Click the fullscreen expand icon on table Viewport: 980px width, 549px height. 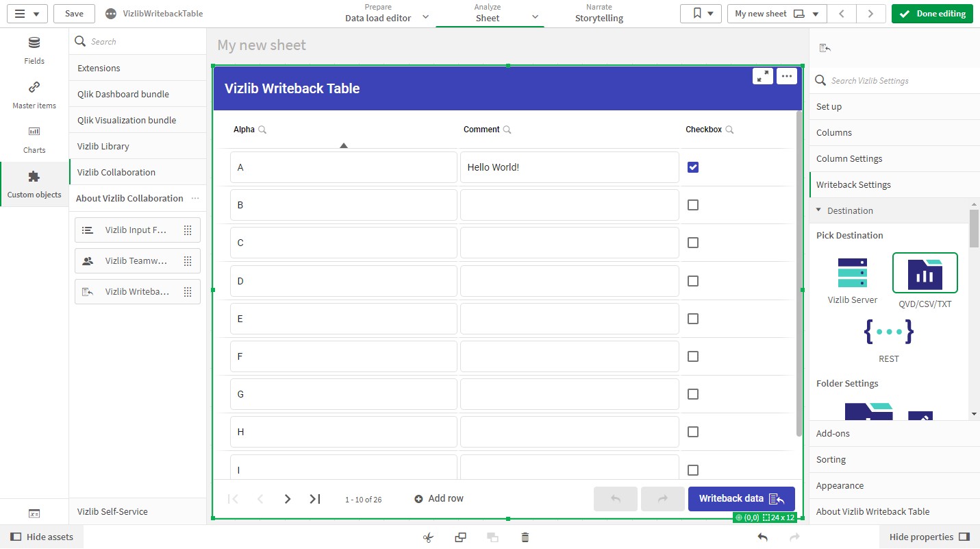763,76
